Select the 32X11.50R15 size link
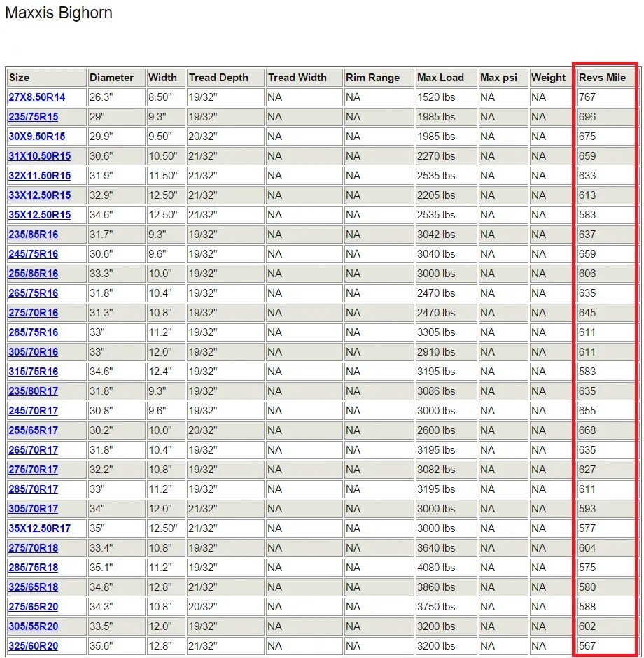 [40, 176]
